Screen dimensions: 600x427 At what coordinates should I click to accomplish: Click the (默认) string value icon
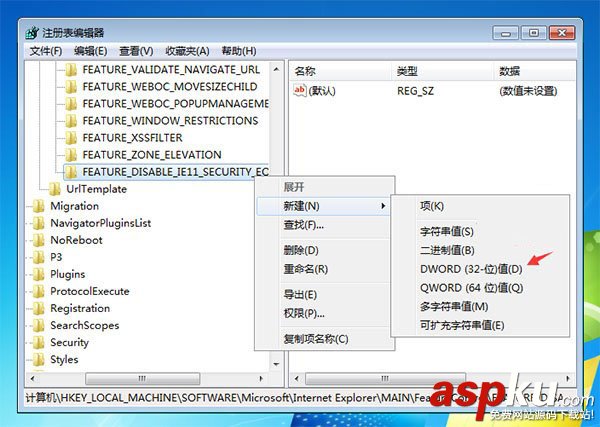coord(300,91)
